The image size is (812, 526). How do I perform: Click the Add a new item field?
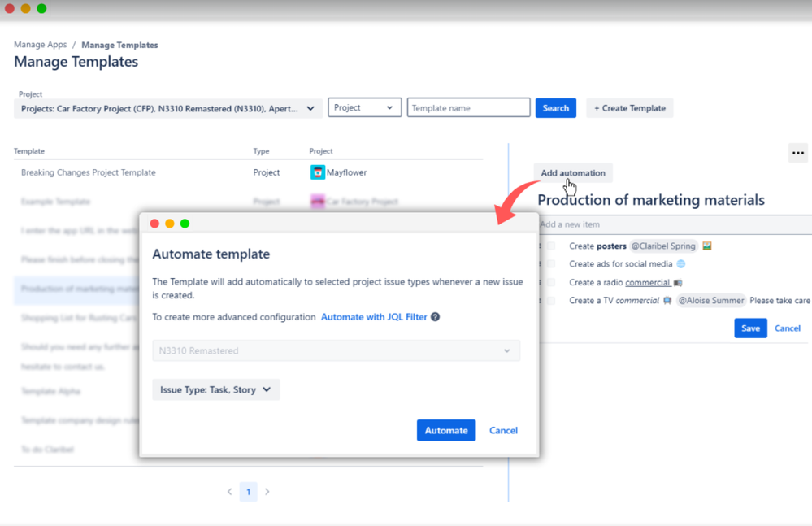coord(675,224)
